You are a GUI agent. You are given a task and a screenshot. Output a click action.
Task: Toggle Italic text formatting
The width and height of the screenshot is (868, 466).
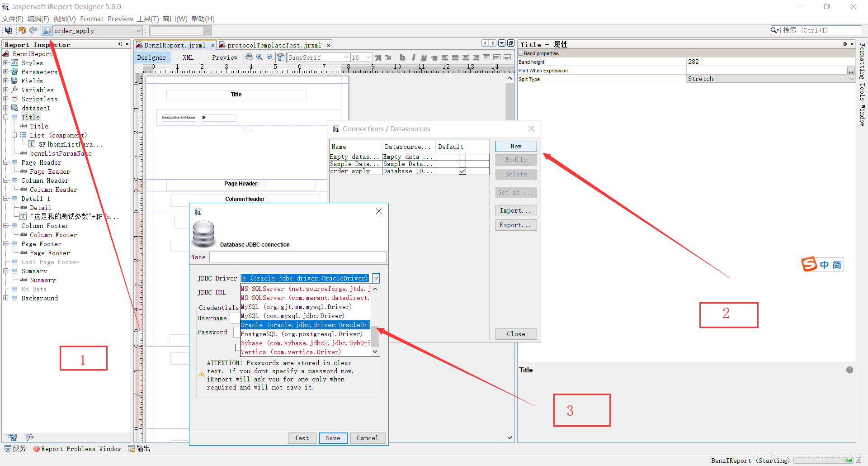413,57
